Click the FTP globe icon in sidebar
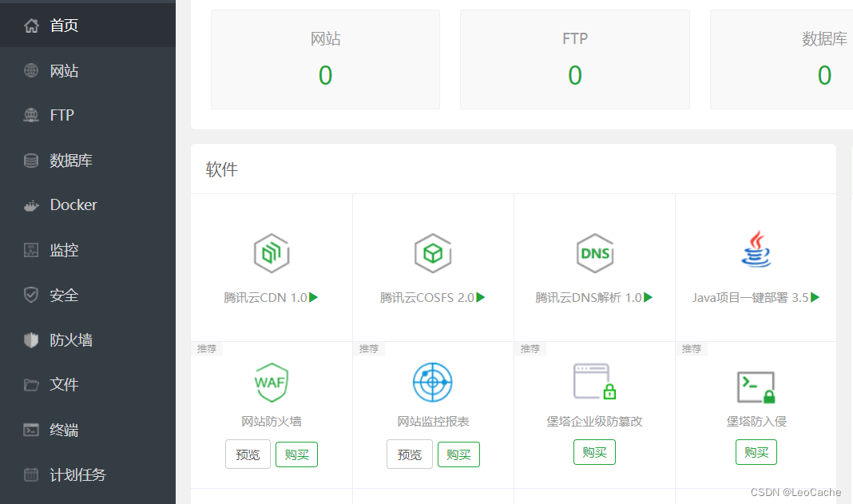Screen dimensions: 853x504 pyautogui.click(x=31, y=115)
